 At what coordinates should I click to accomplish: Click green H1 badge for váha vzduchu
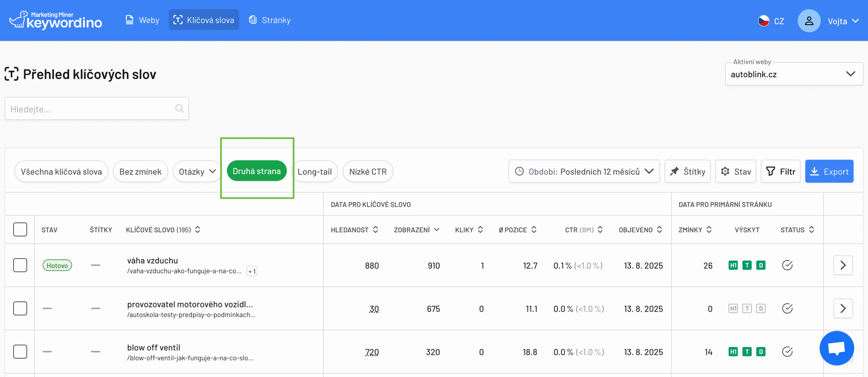(x=733, y=265)
